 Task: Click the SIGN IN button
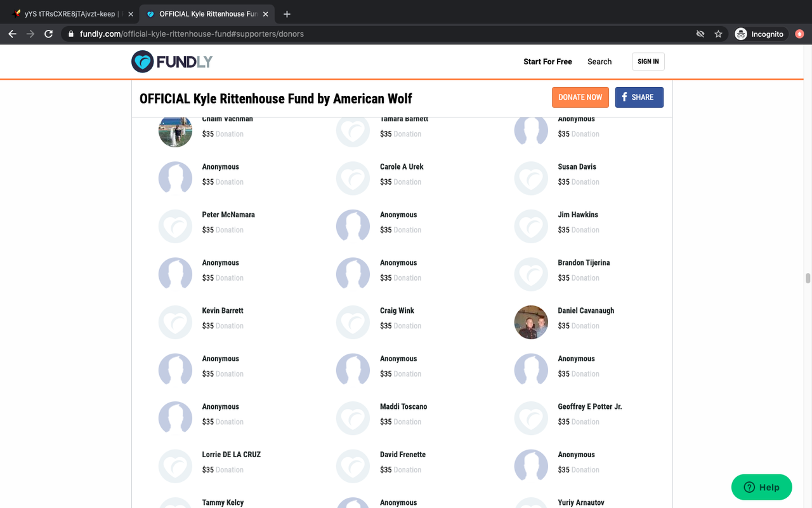pos(648,62)
